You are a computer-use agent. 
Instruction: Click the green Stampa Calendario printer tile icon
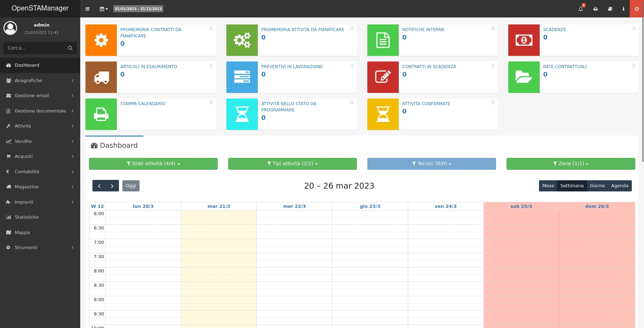(101, 114)
